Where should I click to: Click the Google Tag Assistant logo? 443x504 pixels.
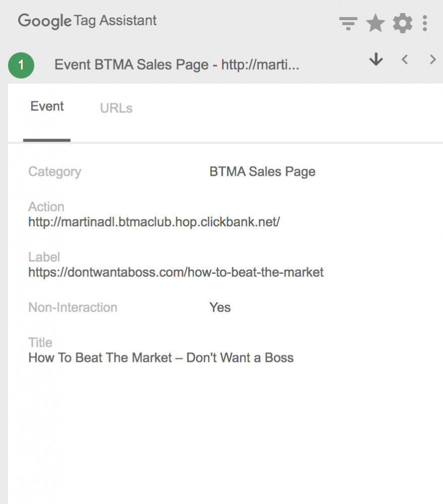pyautogui.click(x=87, y=21)
